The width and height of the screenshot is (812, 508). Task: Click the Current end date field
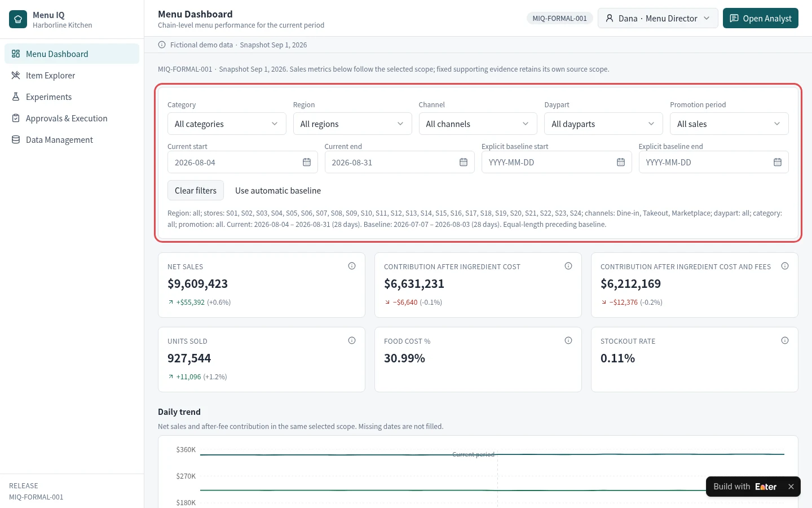pos(400,162)
